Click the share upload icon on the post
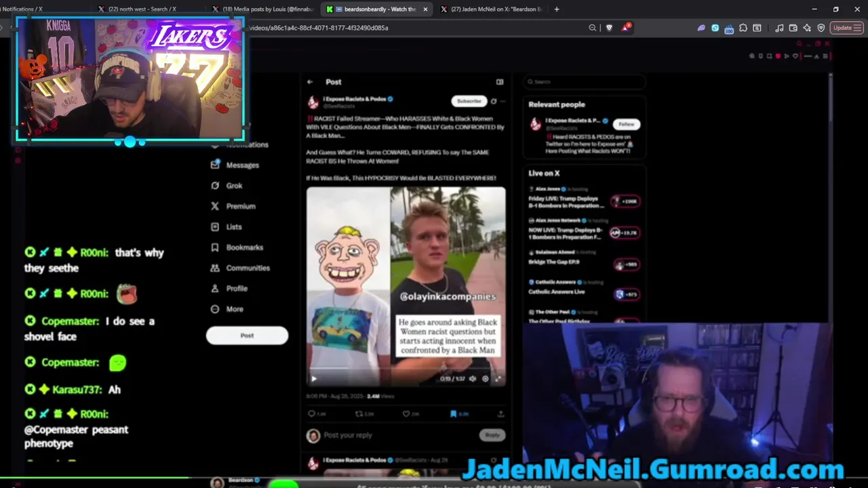Screen dimensions: 868x488 click(500, 413)
